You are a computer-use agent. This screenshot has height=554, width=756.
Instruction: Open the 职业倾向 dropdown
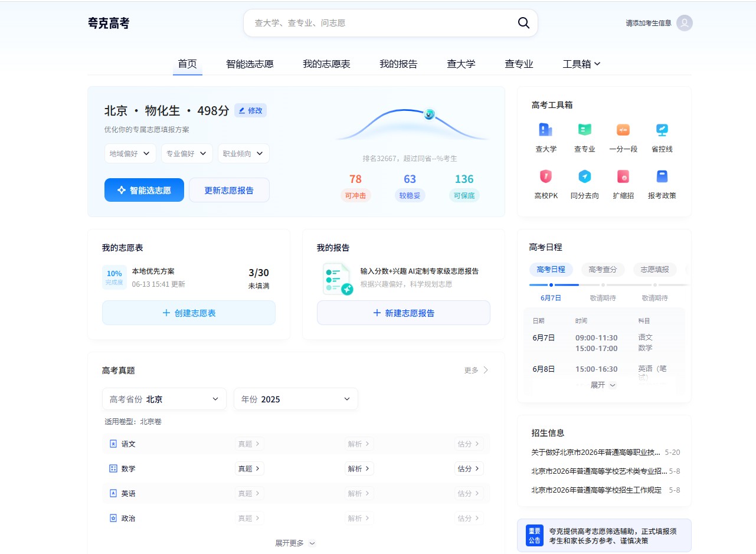coord(244,153)
